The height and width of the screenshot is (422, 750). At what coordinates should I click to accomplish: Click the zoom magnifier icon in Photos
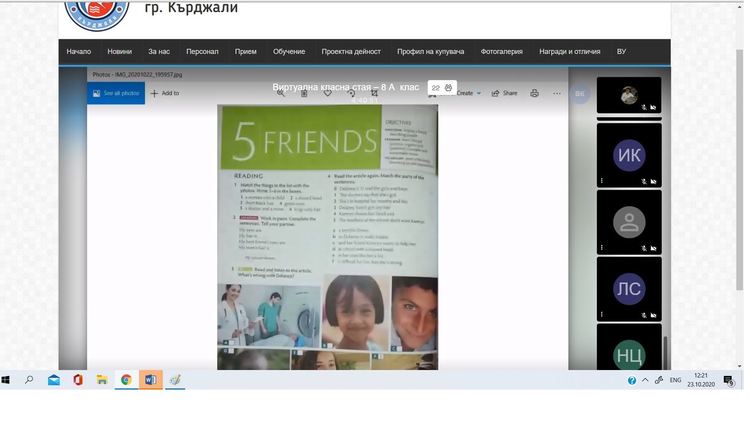tap(281, 93)
